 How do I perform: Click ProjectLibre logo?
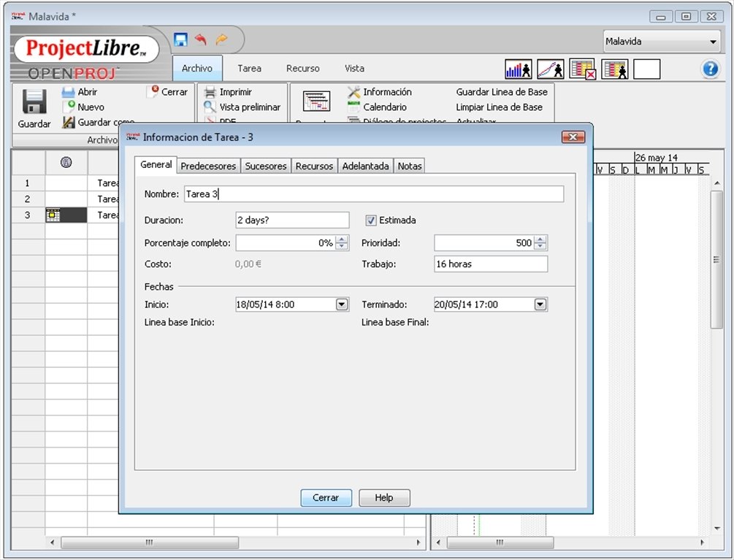point(85,49)
